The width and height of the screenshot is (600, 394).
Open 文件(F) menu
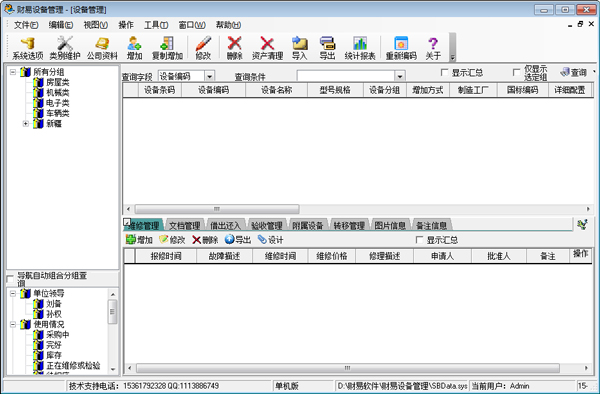[x=26, y=25]
